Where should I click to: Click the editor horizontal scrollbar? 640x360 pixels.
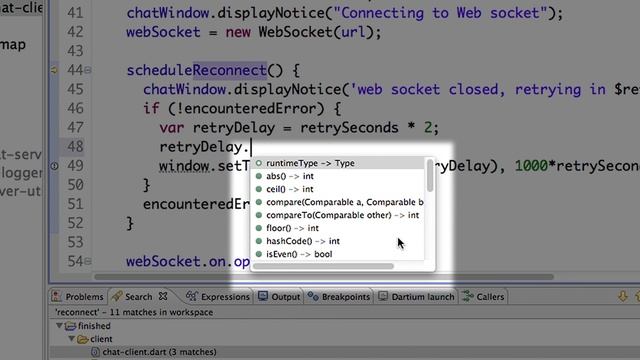324,277
